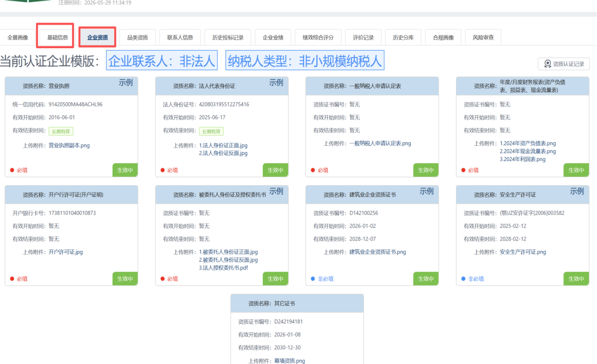Click the 其它证书 card header
This screenshot has height=364, width=597.
coord(297,303)
